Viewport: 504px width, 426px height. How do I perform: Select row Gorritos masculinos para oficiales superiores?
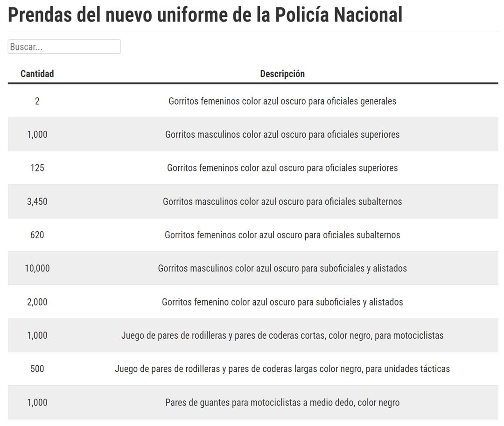[253, 135]
